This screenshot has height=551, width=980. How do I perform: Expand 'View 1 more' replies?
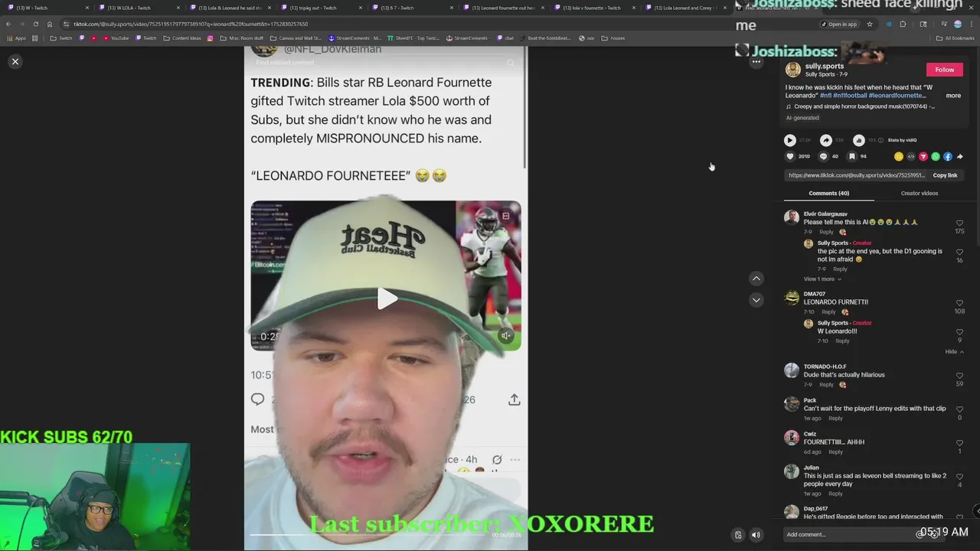coord(822,279)
